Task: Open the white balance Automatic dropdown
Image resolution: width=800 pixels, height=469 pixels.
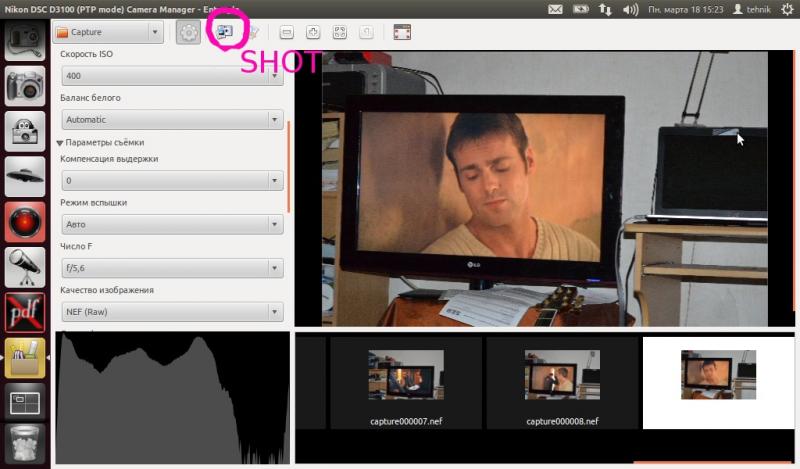Action: tap(172, 119)
